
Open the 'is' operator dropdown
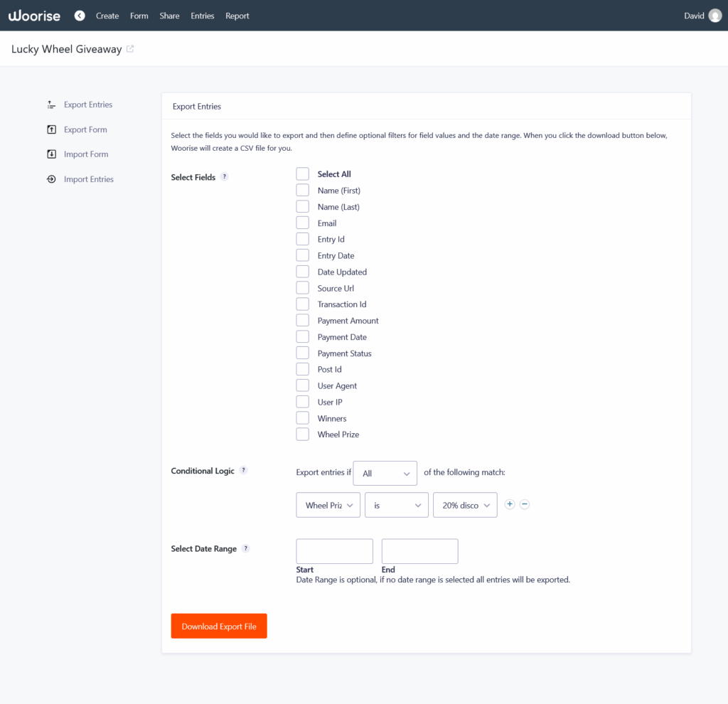(x=397, y=505)
